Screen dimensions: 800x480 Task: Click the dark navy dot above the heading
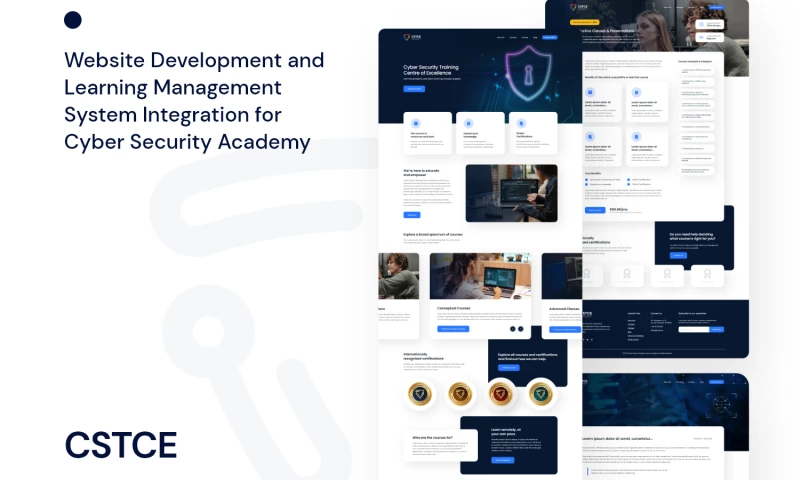73,20
